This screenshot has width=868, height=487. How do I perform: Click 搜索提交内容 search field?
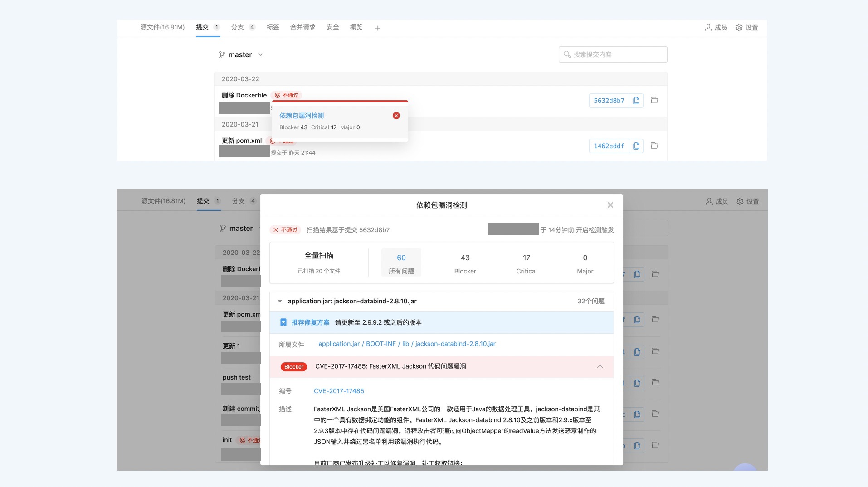[613, 54]
